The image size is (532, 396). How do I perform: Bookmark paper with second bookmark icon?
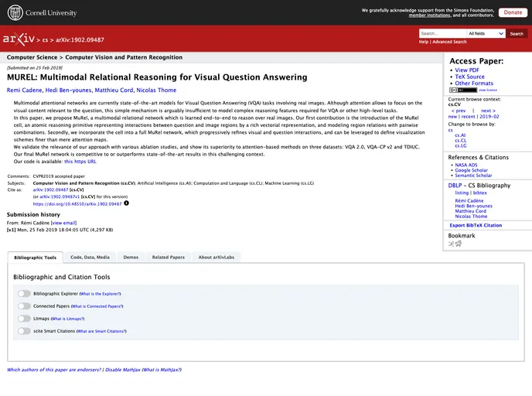(x=459, y=244)
